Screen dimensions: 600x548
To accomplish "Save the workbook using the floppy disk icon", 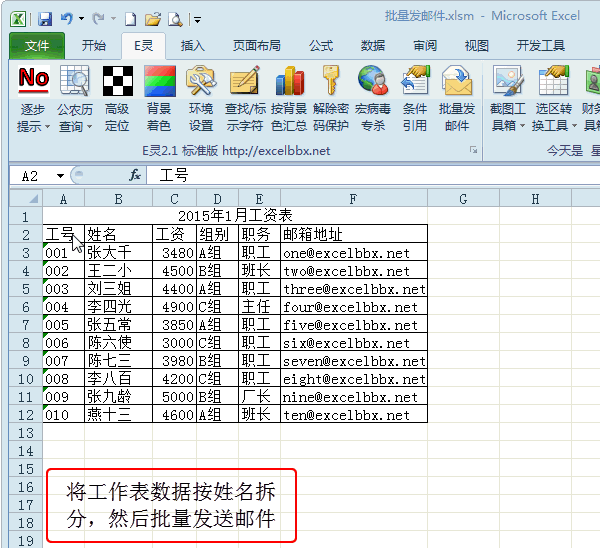I will pos(45,19).
